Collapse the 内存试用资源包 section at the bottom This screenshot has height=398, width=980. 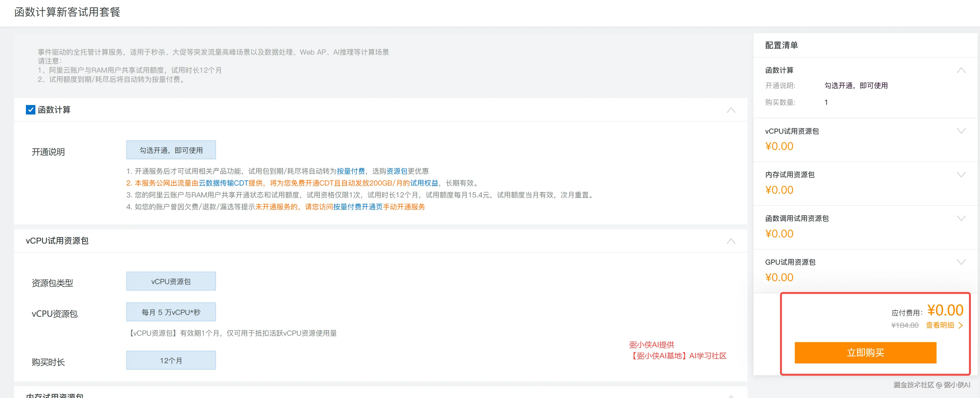731,396
